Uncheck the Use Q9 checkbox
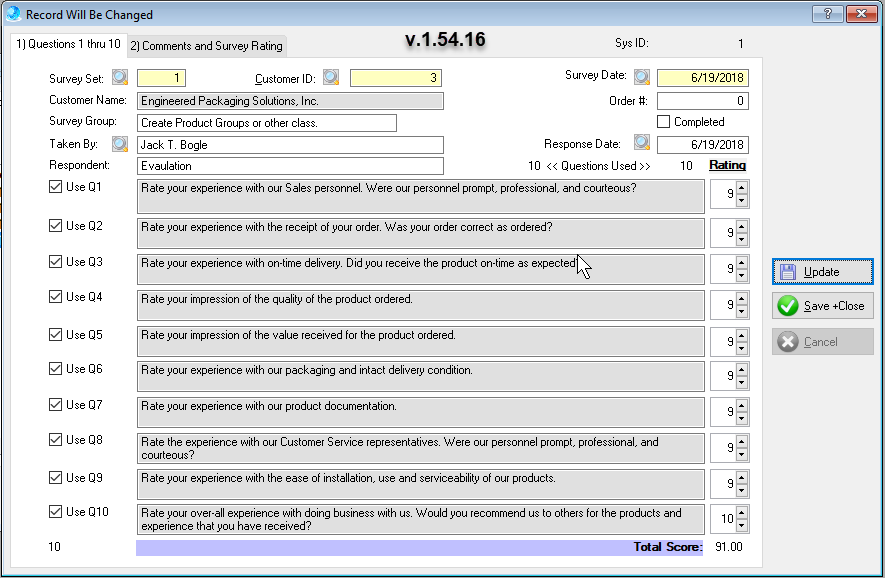 point(55,478)
